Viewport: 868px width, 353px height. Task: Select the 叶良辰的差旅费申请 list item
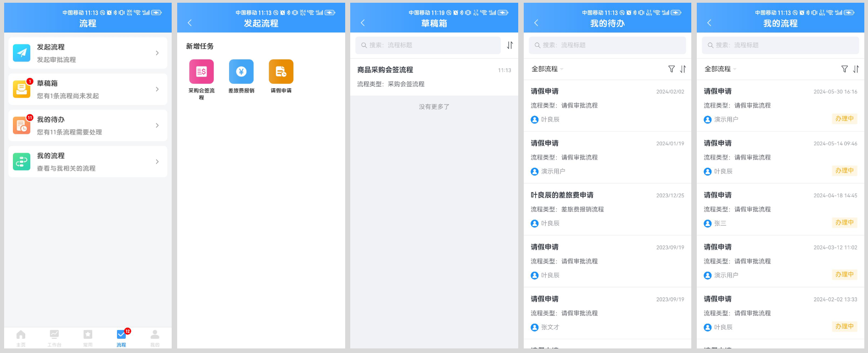point(607,209)
